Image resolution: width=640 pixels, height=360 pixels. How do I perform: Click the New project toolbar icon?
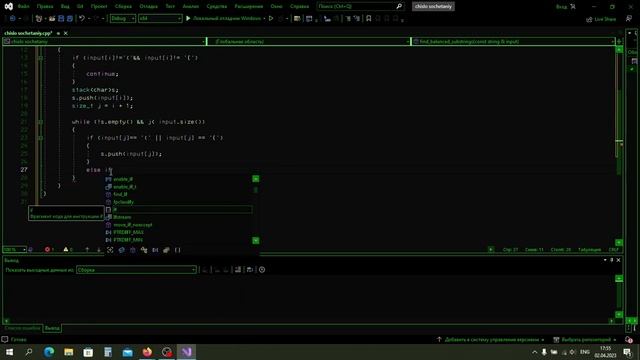[39, 18]
